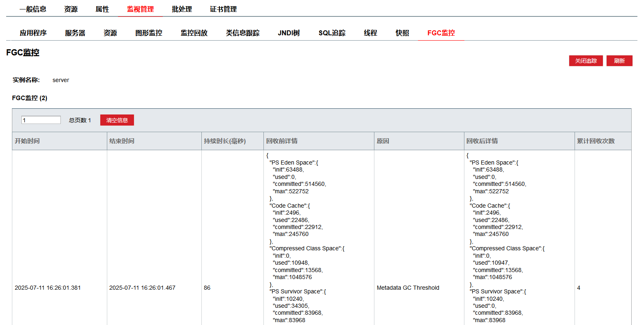Viewport: 644px width, 325px height.
Task: Go to the 证书管理 tab
Action: (223, 9)
